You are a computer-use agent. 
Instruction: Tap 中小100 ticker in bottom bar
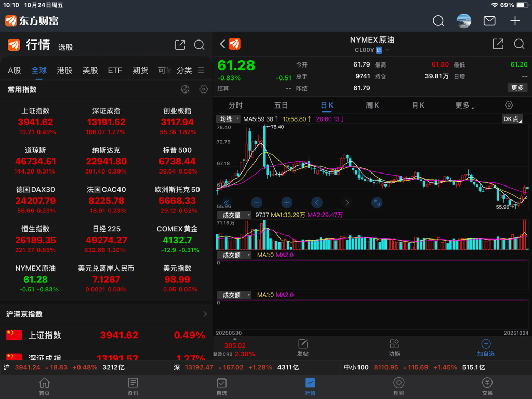414,367
